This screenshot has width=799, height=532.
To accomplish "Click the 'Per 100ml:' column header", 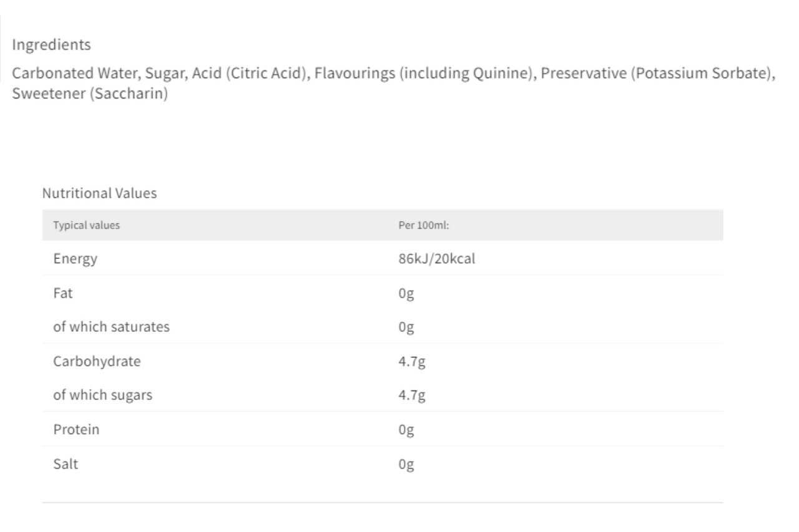I will (424, 226).
